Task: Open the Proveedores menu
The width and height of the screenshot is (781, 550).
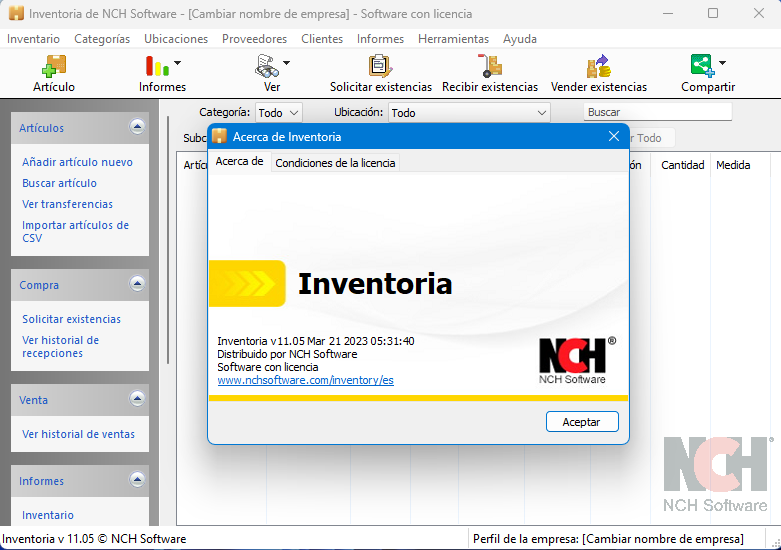Action: tap(255, 39)
